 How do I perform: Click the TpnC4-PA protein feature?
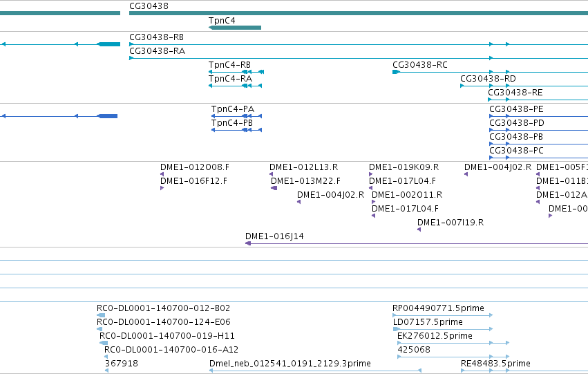click(236, 116)
